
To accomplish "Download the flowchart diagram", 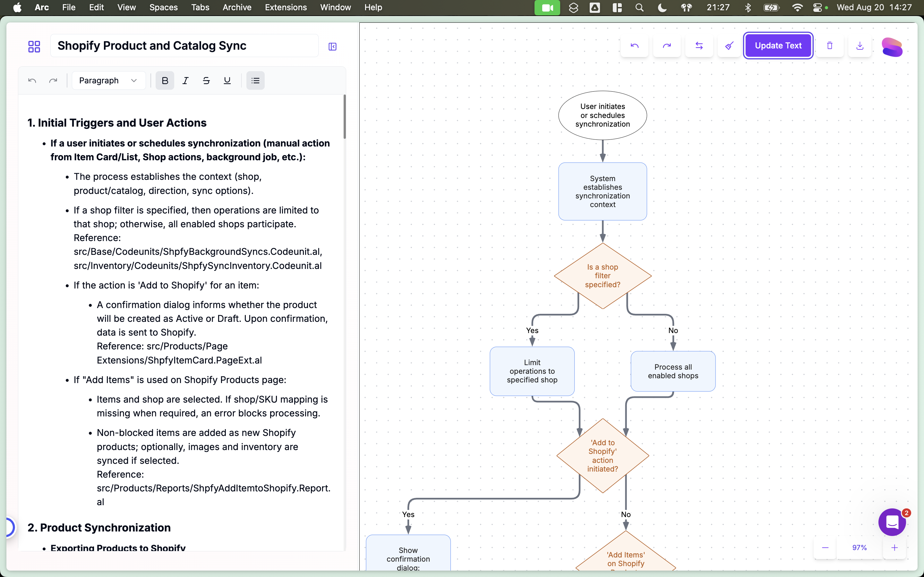I will [860, 46].
